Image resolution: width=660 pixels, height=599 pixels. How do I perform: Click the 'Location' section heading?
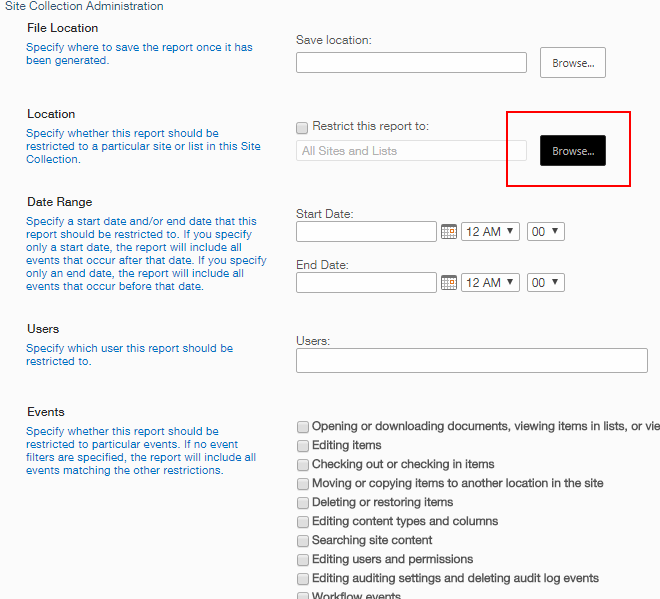point(51,114)
